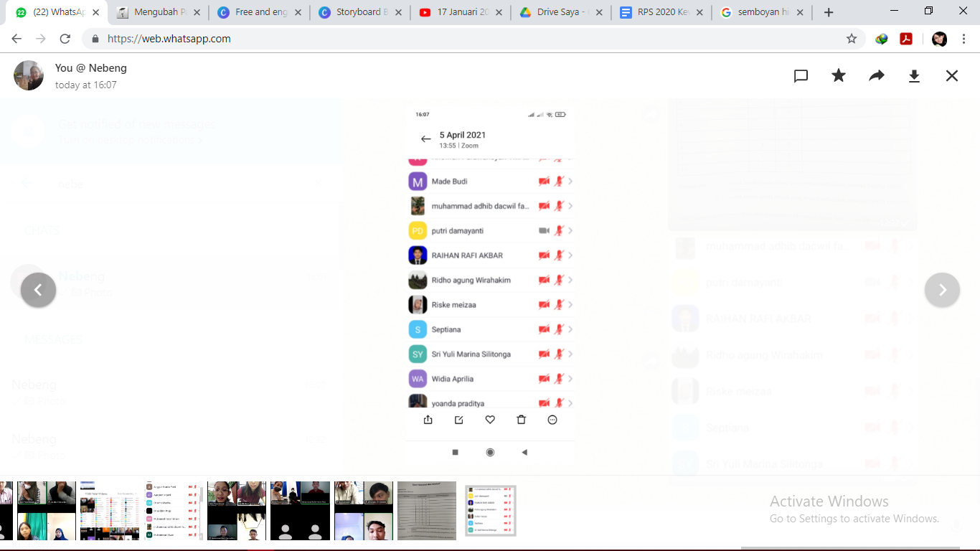This screenshot has height=551, width=980.
Task: Open the thumbnail showing a colorful attendance table
Action: (110, 511)
